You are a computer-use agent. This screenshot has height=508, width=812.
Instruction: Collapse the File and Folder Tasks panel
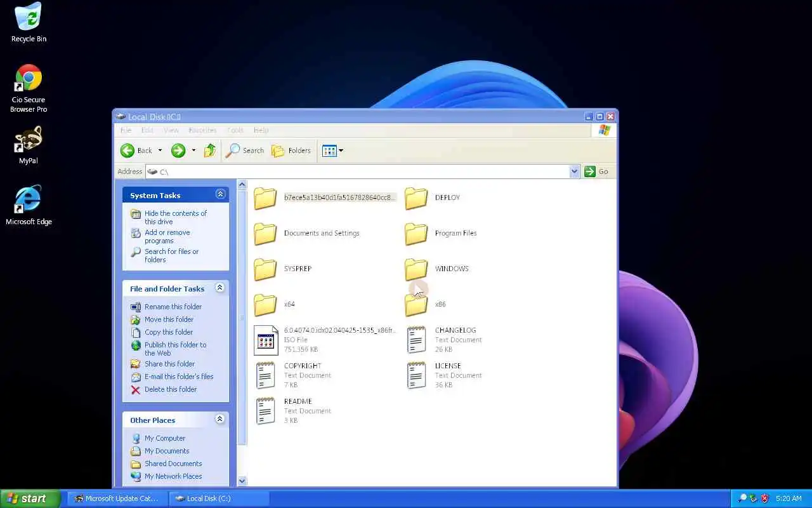[220, 288]
